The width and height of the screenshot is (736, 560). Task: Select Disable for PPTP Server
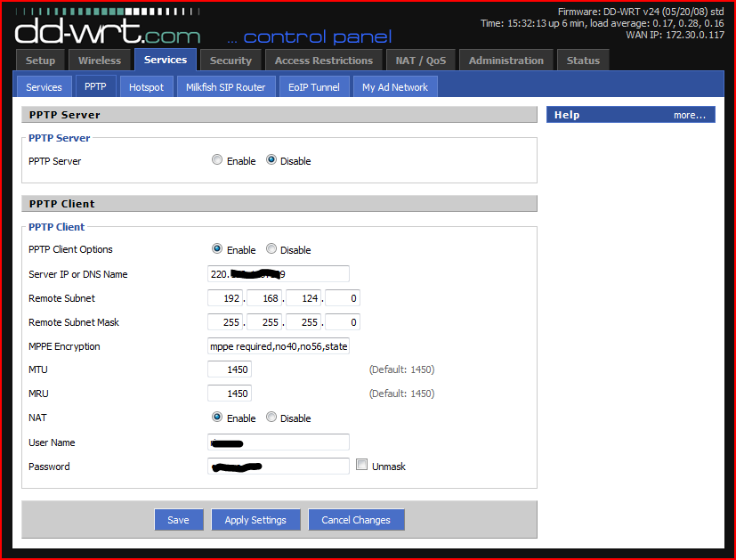pyautogui.click(x=271, y=160)
